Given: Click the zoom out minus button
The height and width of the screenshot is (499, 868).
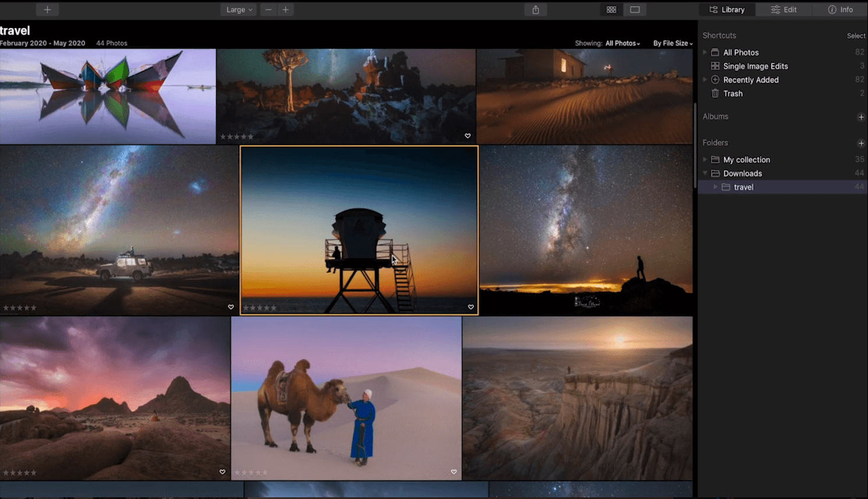Looking at the screenshot, I should (x=268, y=9).
